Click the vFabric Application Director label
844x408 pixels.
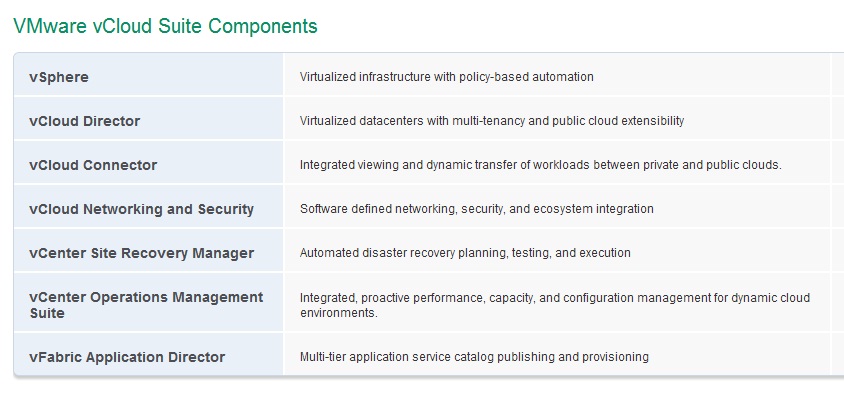tap(127, 357)
